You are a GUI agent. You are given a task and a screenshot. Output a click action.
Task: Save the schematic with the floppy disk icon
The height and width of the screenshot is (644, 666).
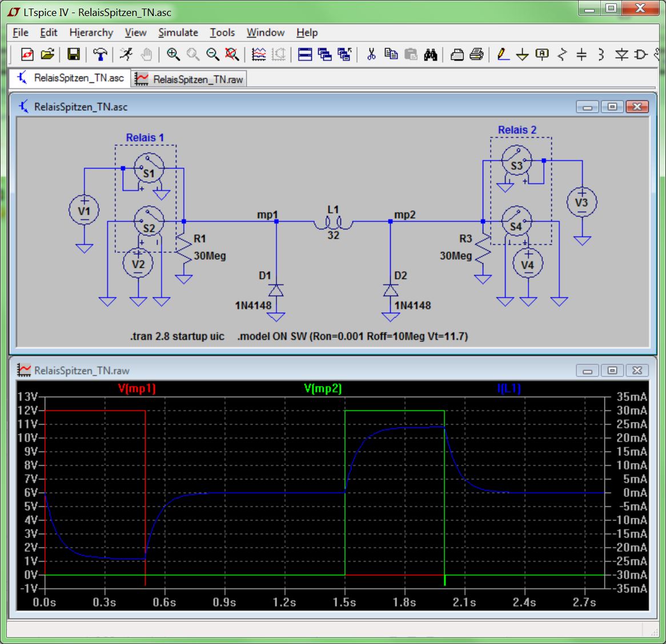click(73, 54)
